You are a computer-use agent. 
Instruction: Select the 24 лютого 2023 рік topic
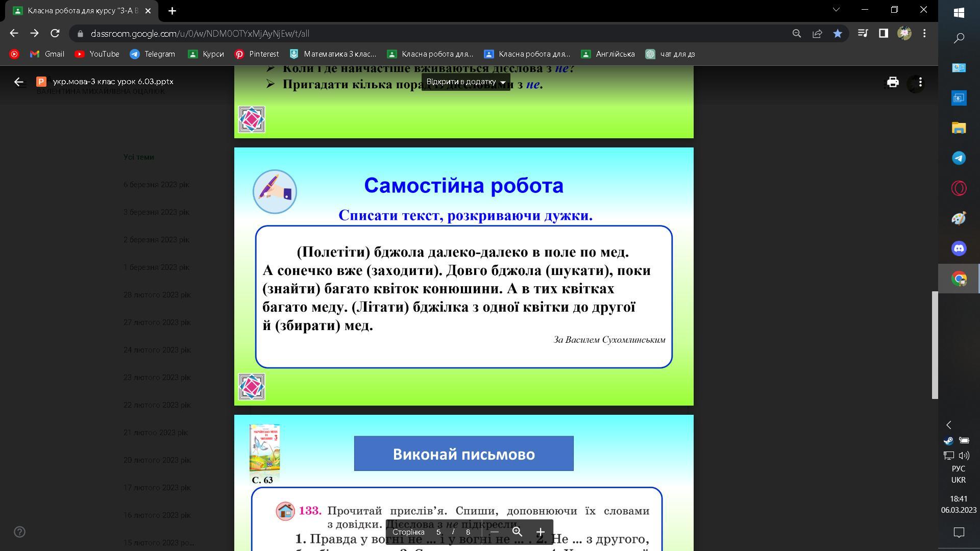tap(157, 350)
